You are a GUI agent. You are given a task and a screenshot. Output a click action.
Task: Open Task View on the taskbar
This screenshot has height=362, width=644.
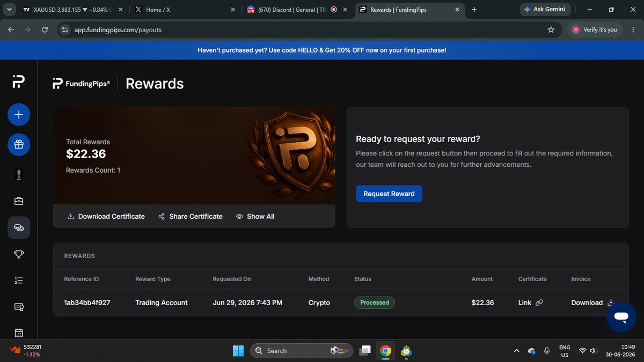tap(365, 351)
